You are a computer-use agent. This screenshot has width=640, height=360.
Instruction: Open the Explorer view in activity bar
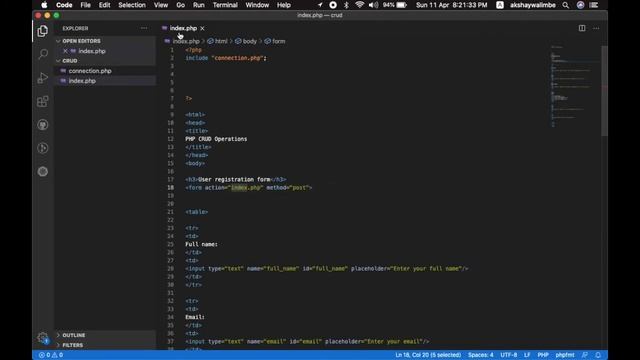(x=42, y=31)
